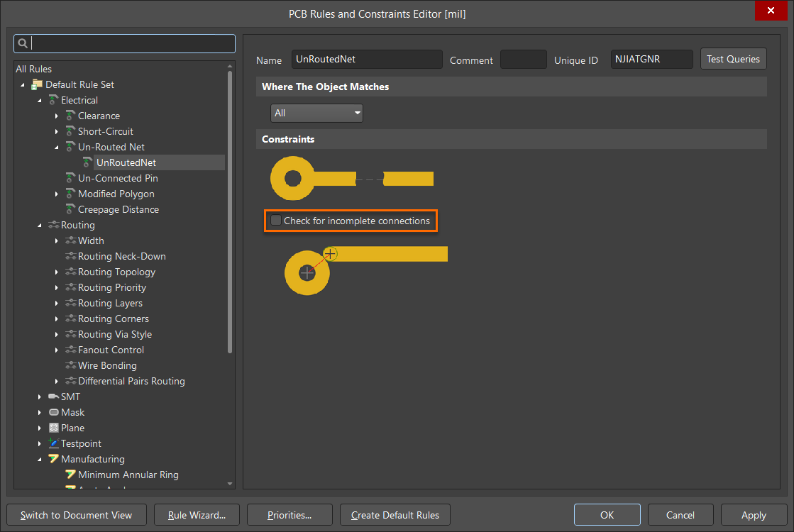The width and height of the screenshot is (794, 532).
Task: Click the Routing Via Style icon
Action: 70,335
